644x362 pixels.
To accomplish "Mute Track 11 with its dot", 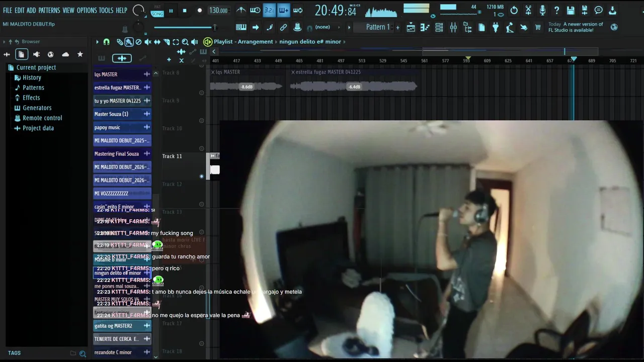I will pos(202,176).
